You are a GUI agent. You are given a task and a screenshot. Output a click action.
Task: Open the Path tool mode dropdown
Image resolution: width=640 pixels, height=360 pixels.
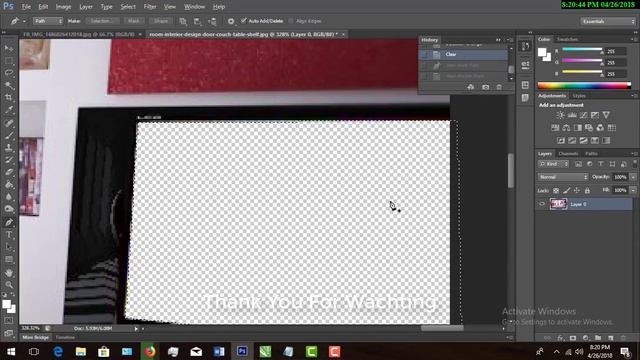[x=48, y=21]
